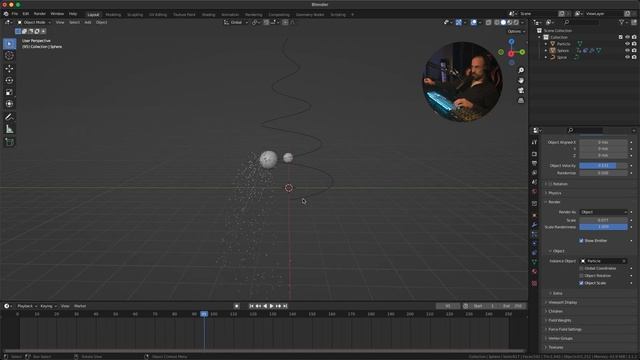Switch to the Shading workspace tab
Viewport: 640px width, 360px height.
tap(208, 15)
